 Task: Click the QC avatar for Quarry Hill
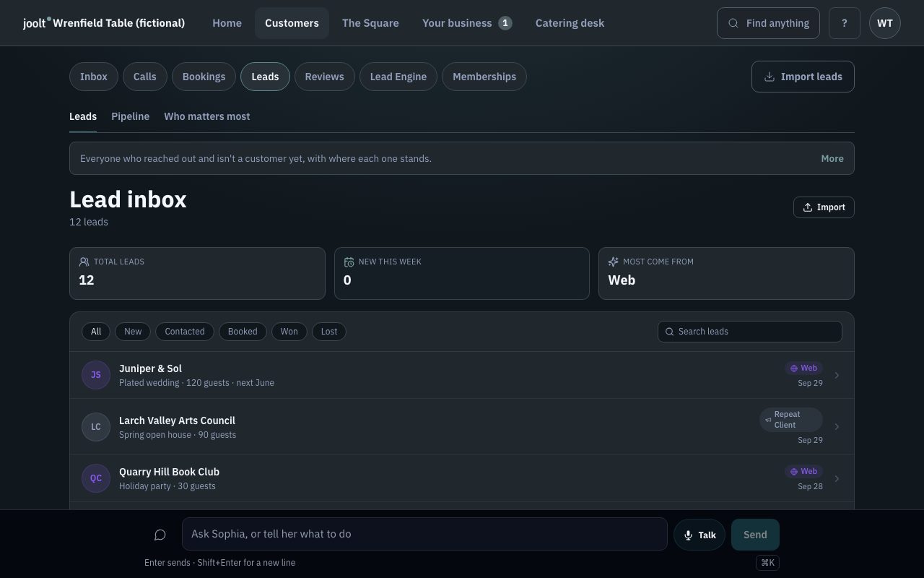point(96,478)
